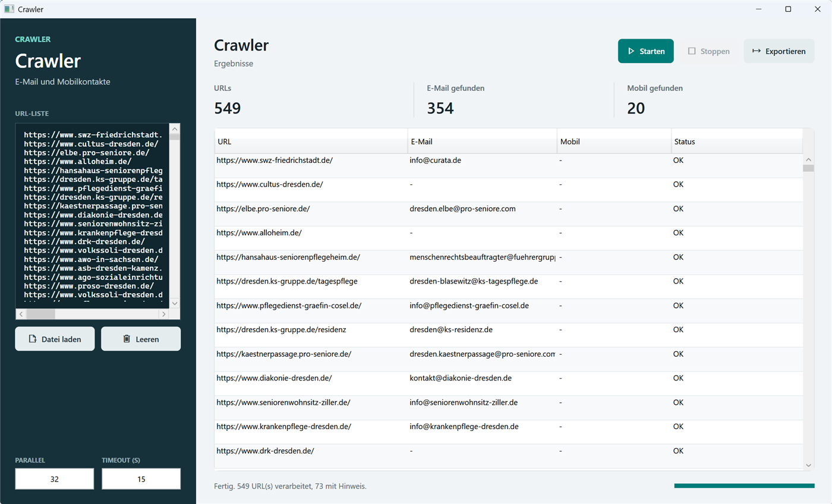Select row https://www.drk-dresden.de/ in table
The width and height of the screenshot is (832, 504).
click(508, 456)
